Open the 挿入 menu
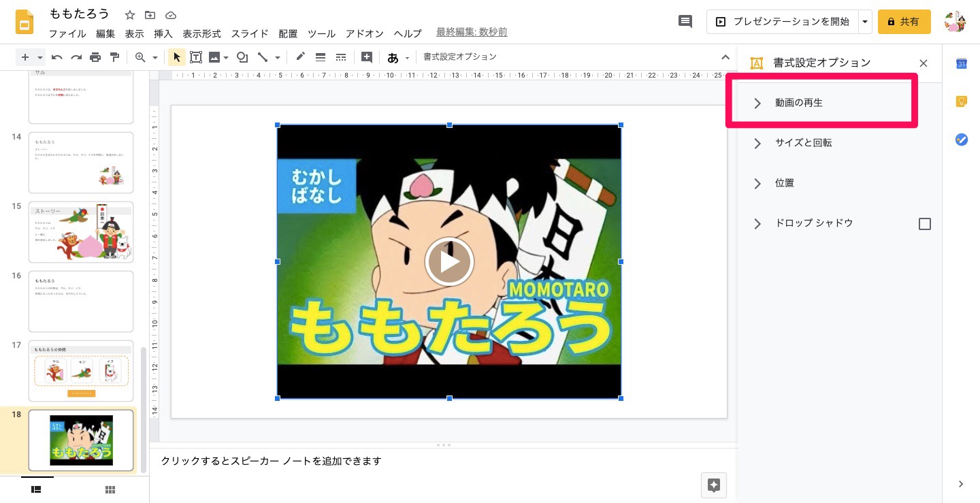The height and width of the screenshot is (503, 980). pos(163,33)
